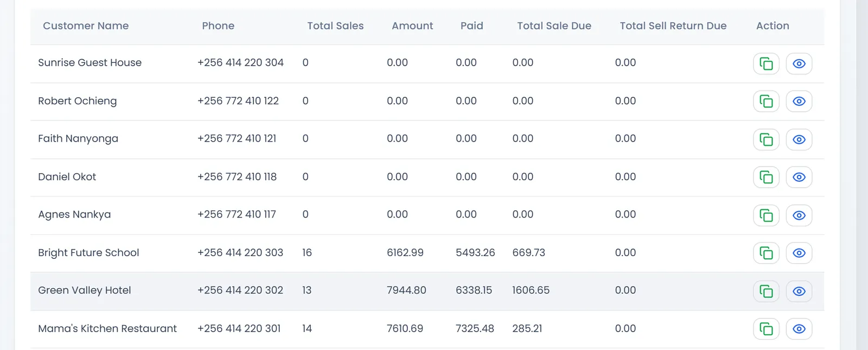The image size is (868, 350).
Task: Click the Total Sell Return Due header
Action: 673,26
